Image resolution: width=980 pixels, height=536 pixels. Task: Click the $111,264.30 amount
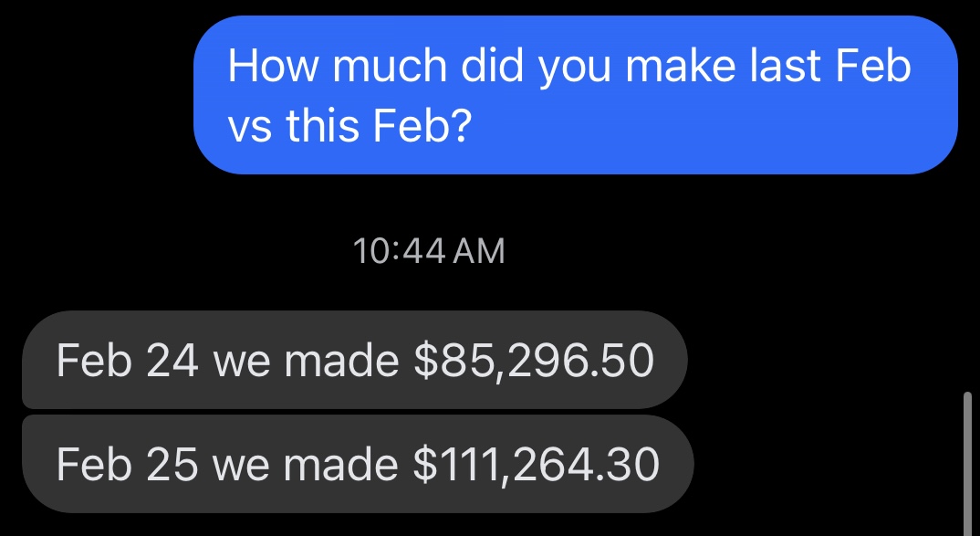[x=537, y=466]
